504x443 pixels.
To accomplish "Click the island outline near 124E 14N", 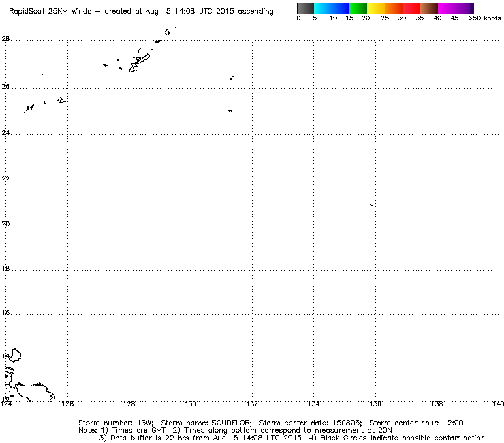I will coord(14,355).
